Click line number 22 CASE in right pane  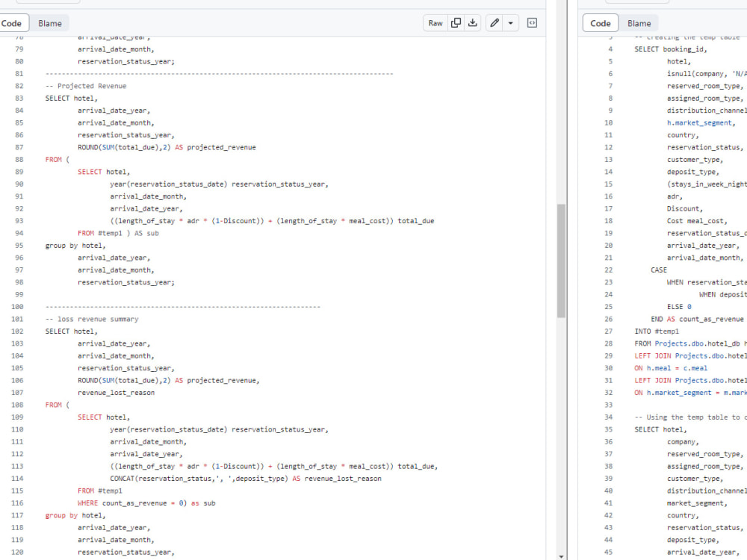(608, 270)
